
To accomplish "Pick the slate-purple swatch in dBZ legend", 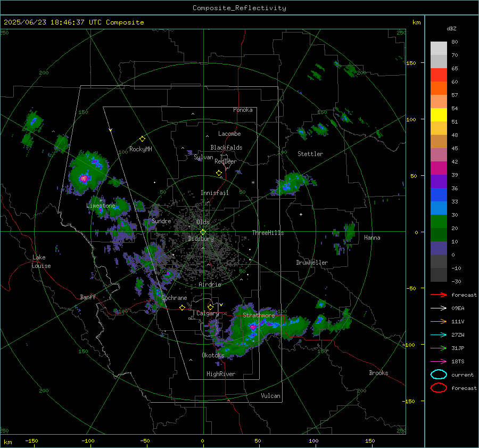I will tap(439, 248).
